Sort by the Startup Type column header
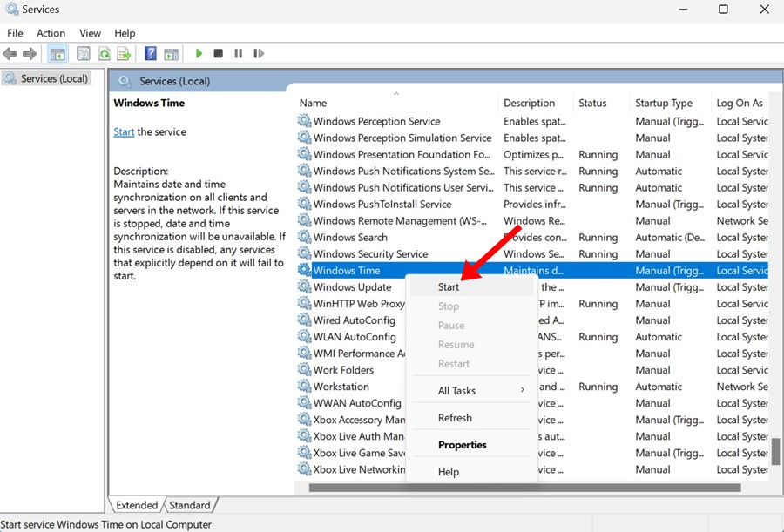The height and width of the screenshot is (532, 784). 670,103
